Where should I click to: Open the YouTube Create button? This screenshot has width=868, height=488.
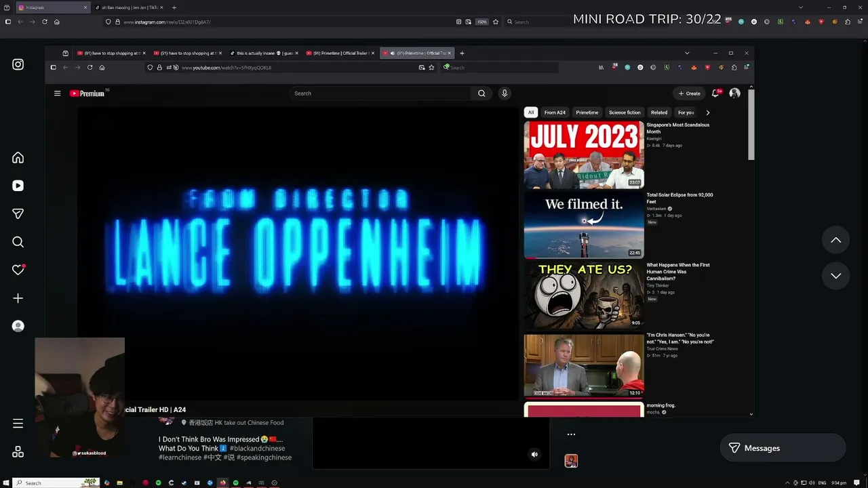(x=690, y=94)
